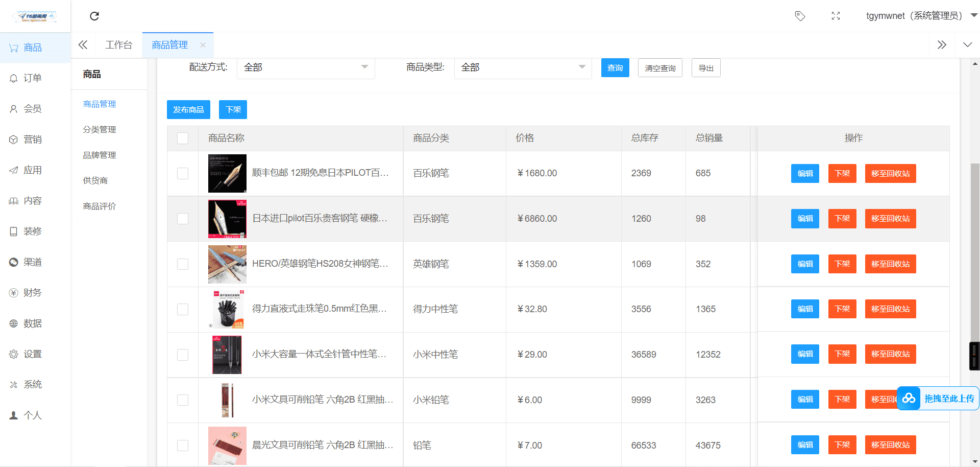The image size is (980, 467).
Task: Check the box for 顺丰包邮 PILOT product row
Action: coord(183,174)
